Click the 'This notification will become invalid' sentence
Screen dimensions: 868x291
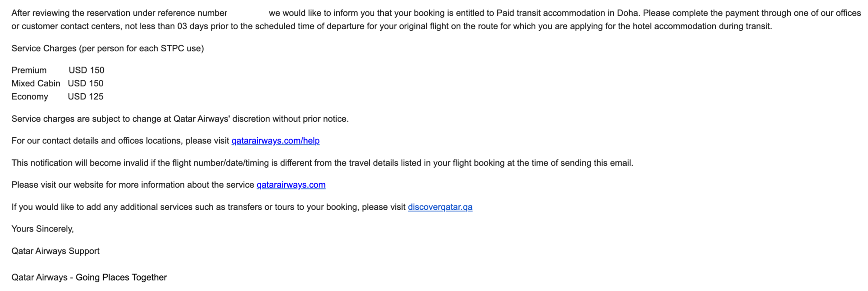322,163
